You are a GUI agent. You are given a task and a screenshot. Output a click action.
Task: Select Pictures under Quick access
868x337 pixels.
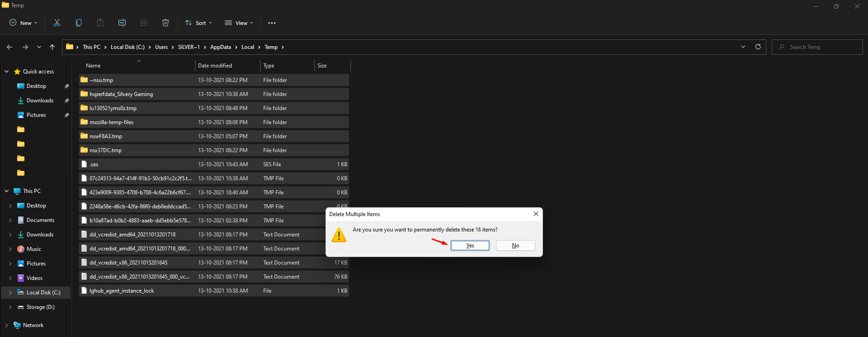[x=36, y=115]
